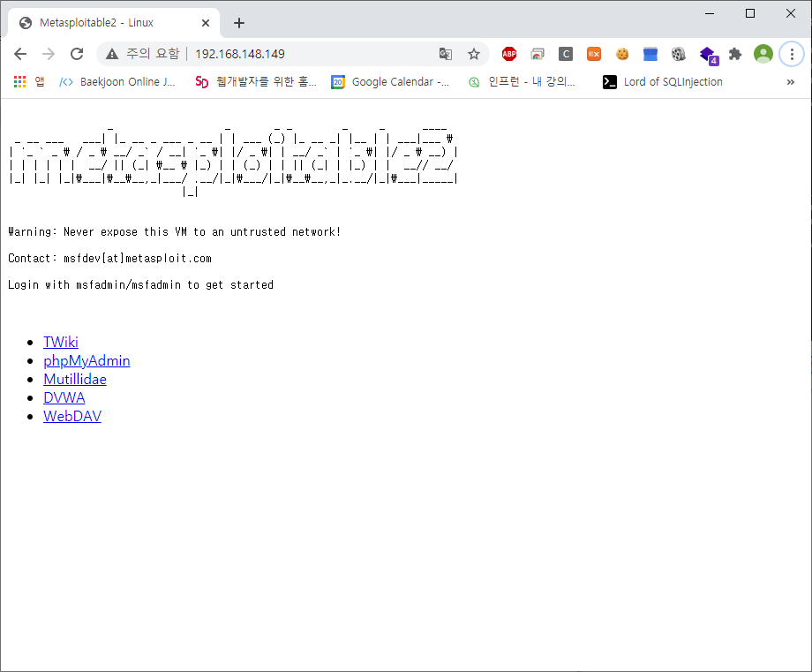Open the orange extension icon
Viewport: 812px width, 672px height.
tap(594, 54)
